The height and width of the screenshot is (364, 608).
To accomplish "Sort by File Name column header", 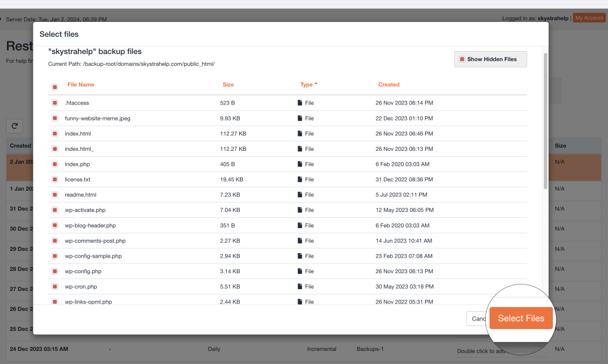I will 81,85.
